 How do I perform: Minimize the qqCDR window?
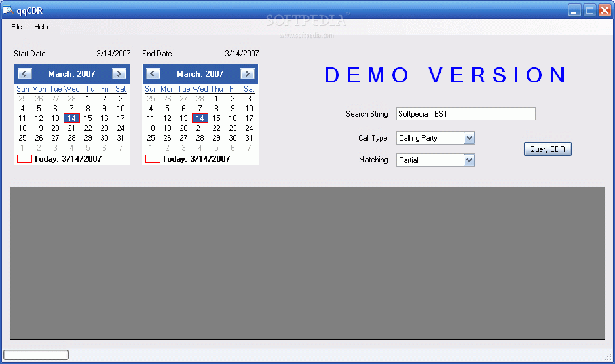click(x=574, y=10)
